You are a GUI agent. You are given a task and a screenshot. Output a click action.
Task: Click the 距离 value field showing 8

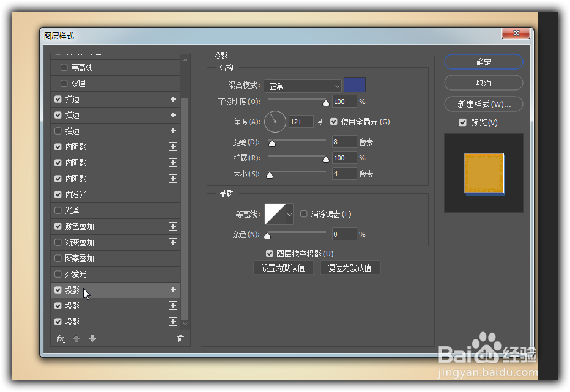[x=344, y=142]
